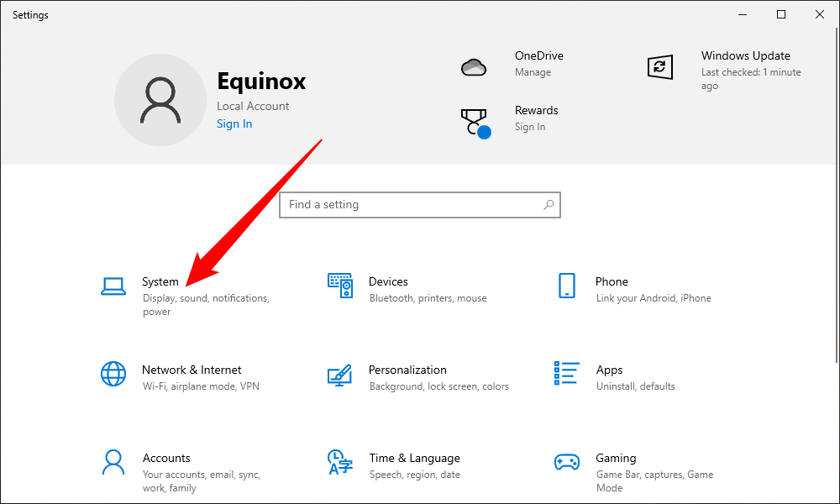Click the 'Local Account' text
840x504 pixels.
[x=253, y=106]
